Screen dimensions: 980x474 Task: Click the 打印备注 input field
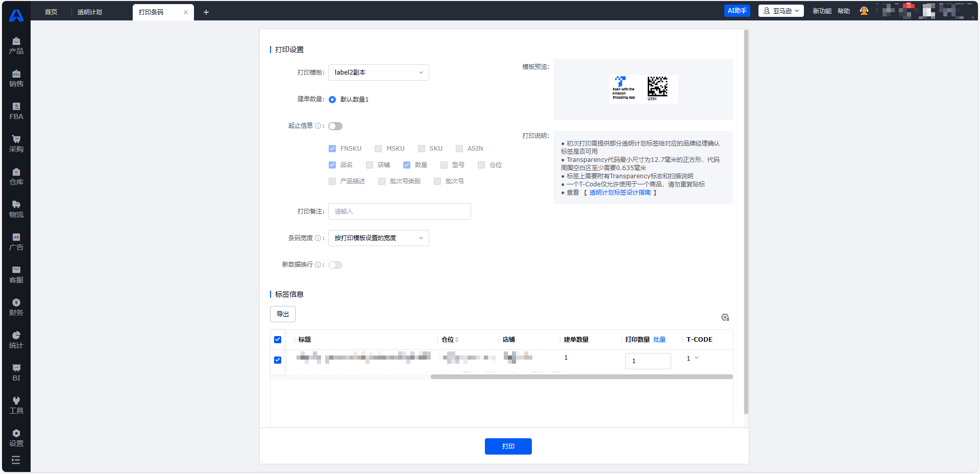399,211
